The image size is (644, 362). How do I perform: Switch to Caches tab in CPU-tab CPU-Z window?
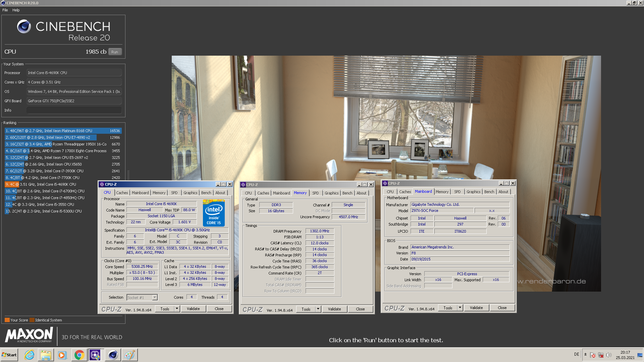[122, 193]
